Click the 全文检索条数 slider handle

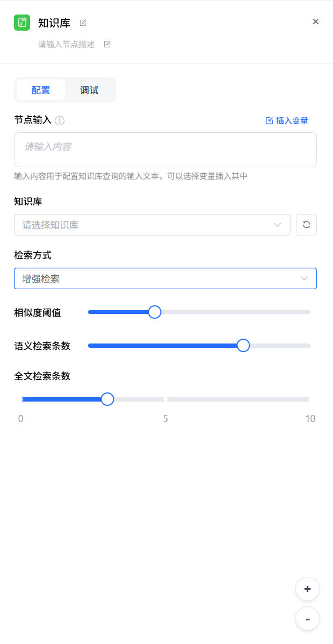[x=107, y=399]
